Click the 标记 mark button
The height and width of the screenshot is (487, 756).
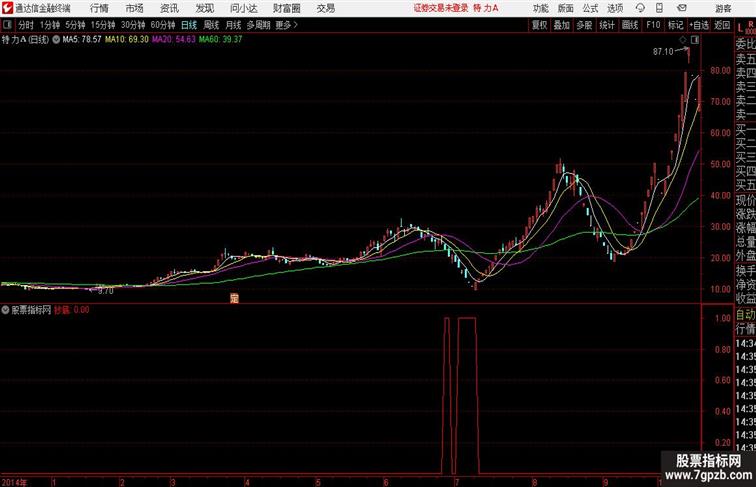(x=675, y=25)
